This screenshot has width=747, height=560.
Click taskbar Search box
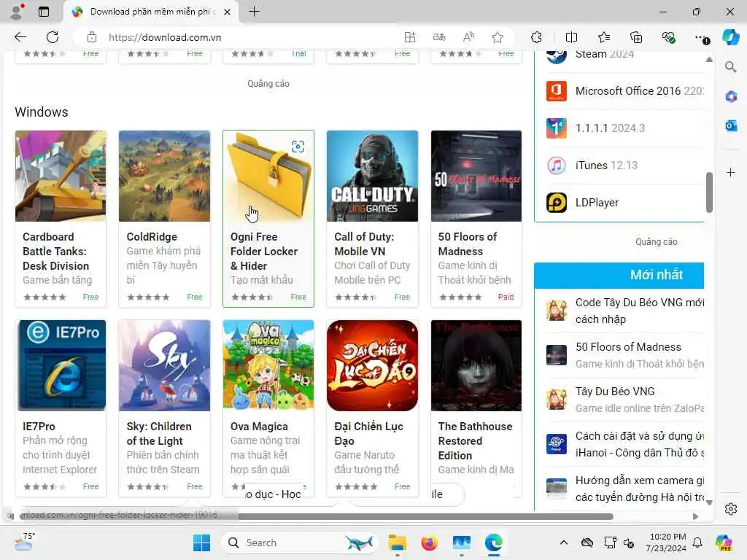click(300, 542)
